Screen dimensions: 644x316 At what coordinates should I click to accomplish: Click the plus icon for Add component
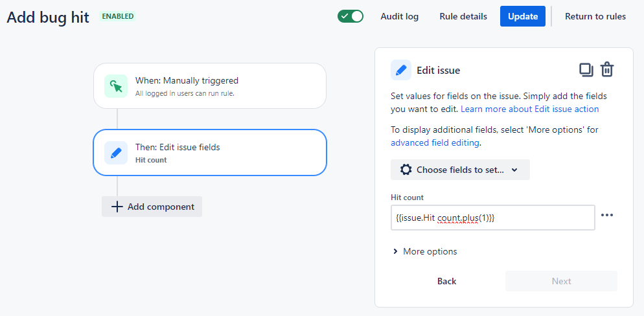pyautogui.click(x=117, y=207)
